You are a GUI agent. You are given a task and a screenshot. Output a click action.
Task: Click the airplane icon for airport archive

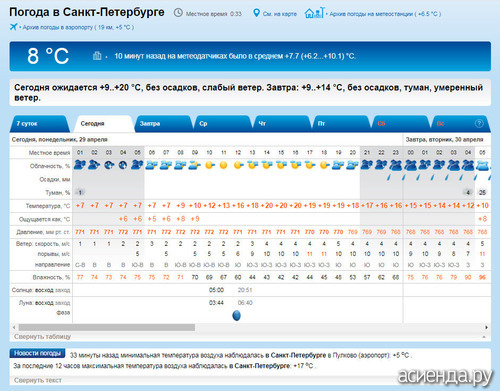13,27
